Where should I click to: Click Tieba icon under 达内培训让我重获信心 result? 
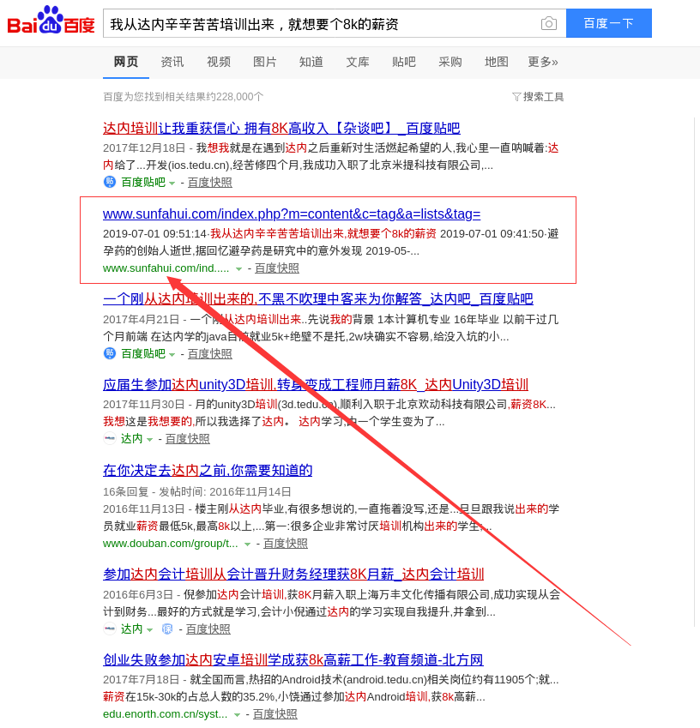tap(110, 182)
